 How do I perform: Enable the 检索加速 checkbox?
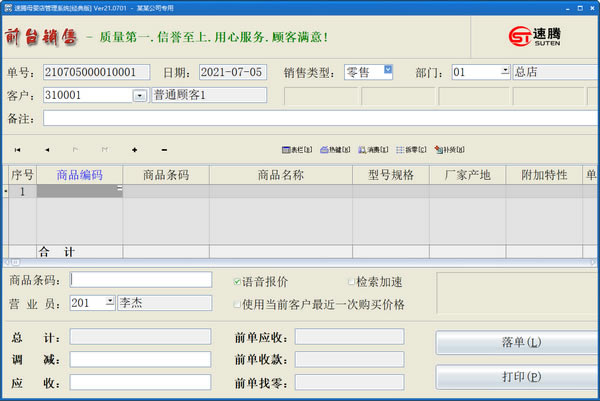coord(351,282)
